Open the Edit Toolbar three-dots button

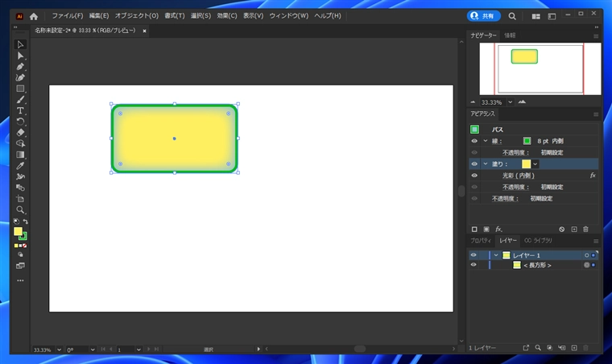pos(20,280)
